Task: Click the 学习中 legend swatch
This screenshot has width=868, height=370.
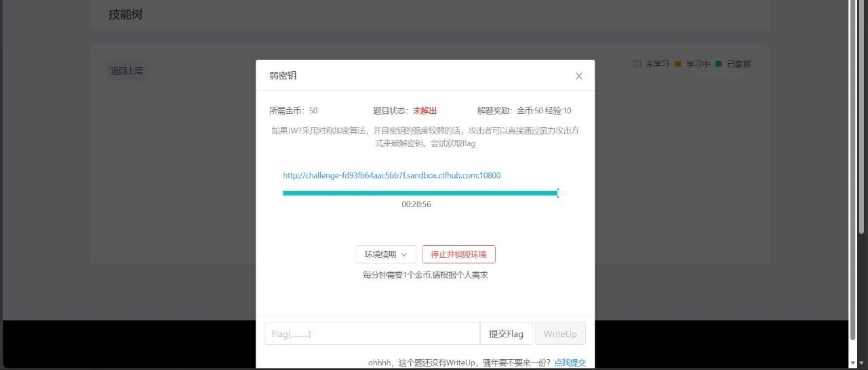Action: click(677, 64)
